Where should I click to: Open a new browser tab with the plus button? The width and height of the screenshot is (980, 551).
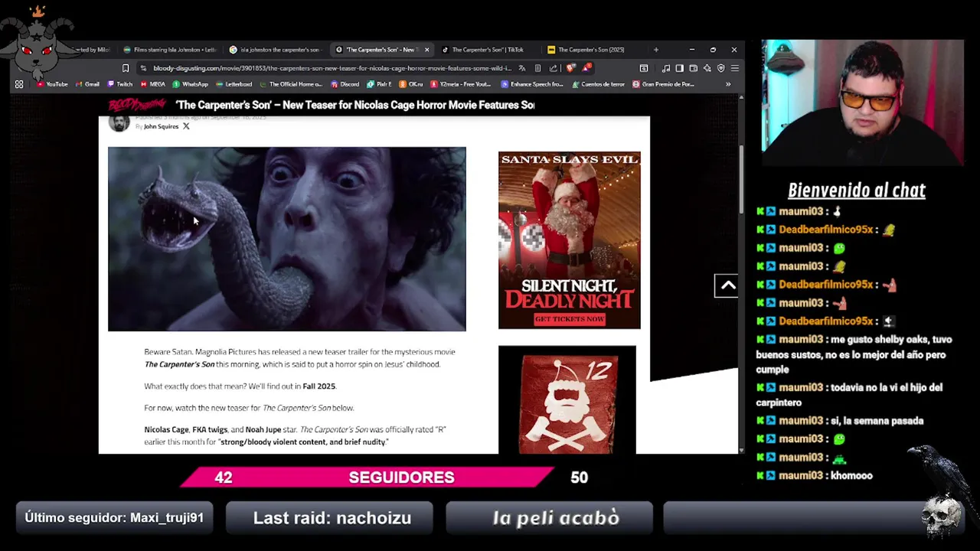[x=655, y=50]
